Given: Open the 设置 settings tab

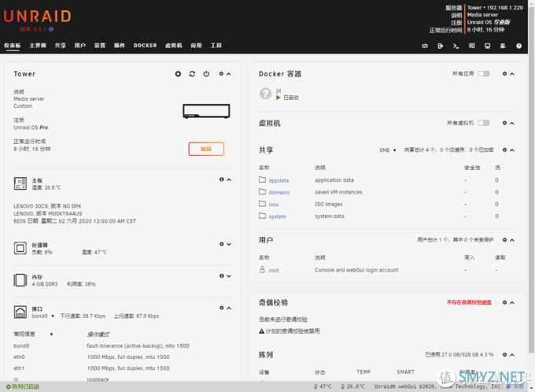Looking at the screenshot, I should coord(100,46).
